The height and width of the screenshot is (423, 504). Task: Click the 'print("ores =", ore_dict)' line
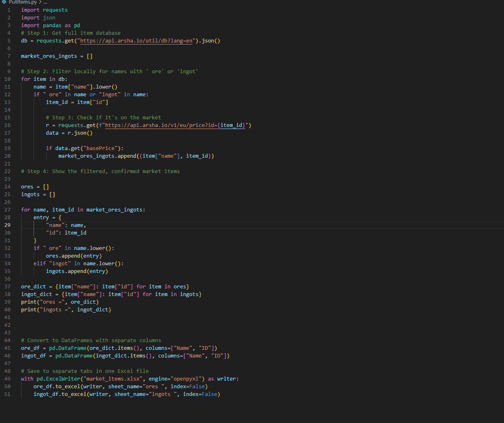click(60, 302)
